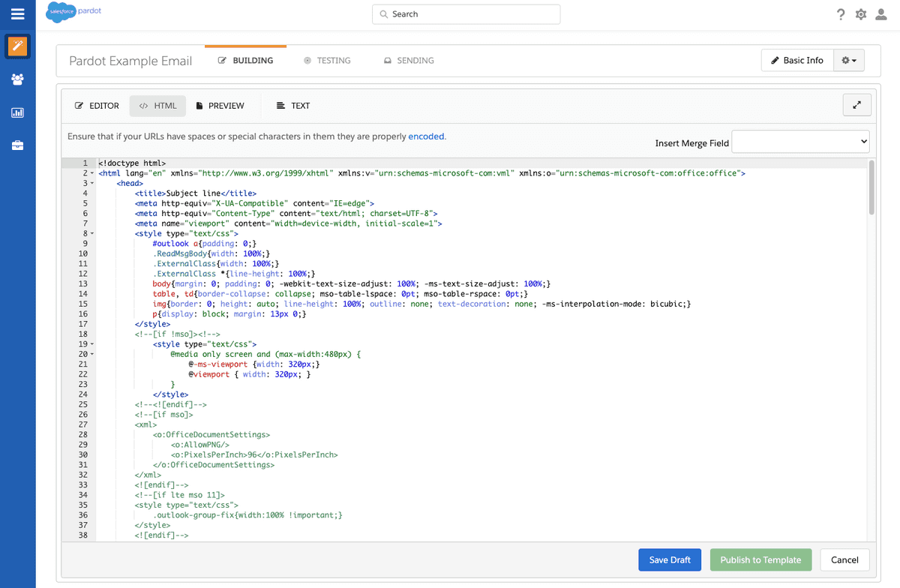Click Publish to Template button
This screenshot has height=588, width=900.
click(x=760, y=559)
